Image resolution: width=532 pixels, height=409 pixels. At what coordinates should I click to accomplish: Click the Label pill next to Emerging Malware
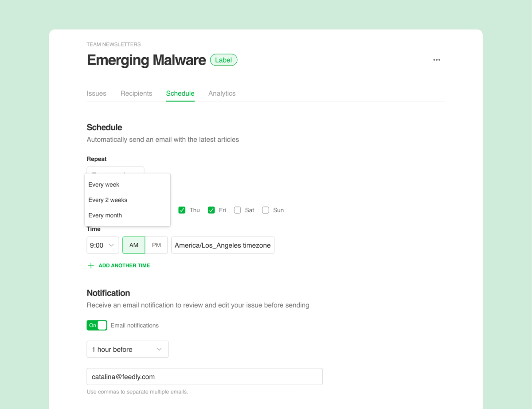223,60
